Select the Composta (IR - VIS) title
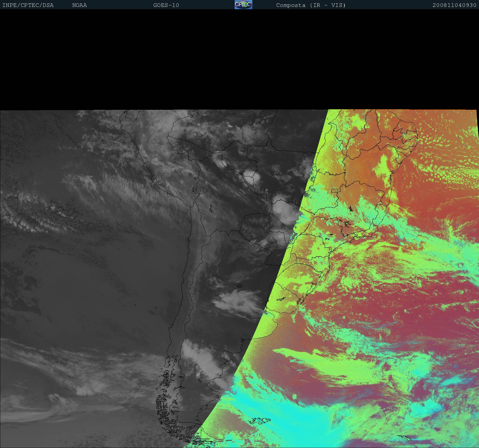Image resolution: width=479 pixels, height=448 pixels. 311,5
